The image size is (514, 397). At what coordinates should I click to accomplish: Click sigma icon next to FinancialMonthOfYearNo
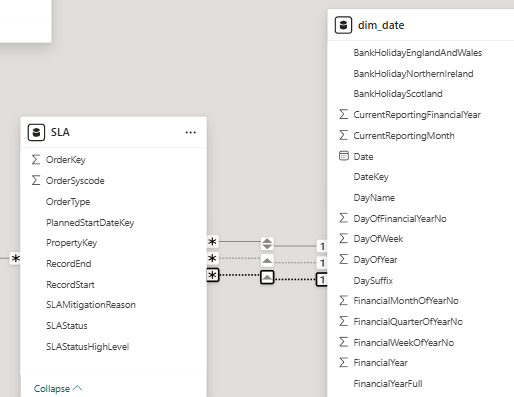(x=344, y=300)
